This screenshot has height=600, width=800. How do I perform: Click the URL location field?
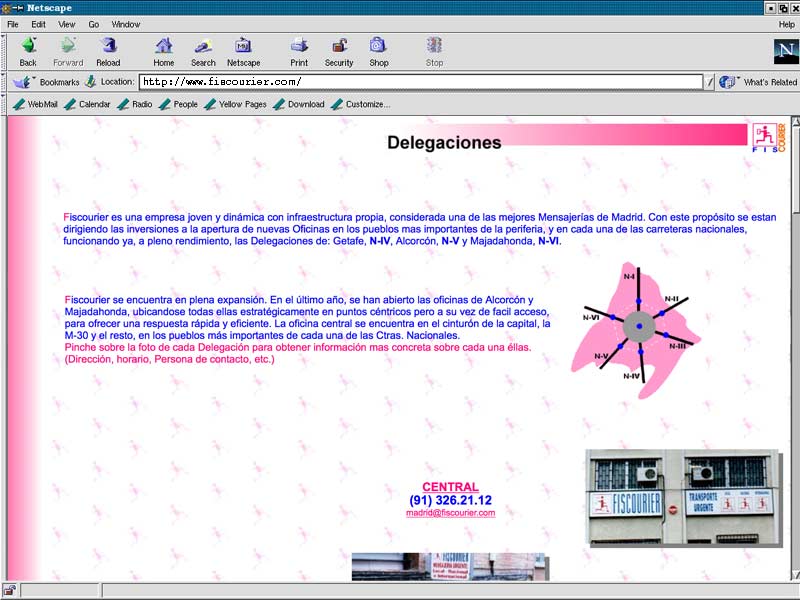421,82
